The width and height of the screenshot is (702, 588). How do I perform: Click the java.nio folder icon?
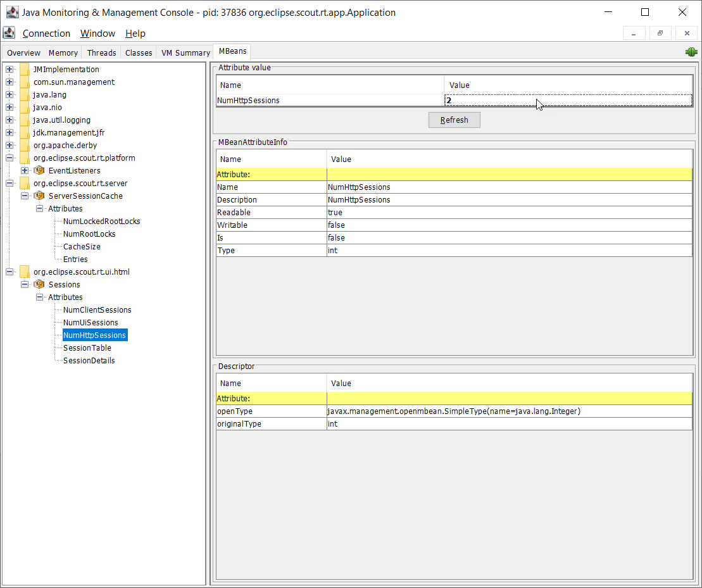coord(25,108)
